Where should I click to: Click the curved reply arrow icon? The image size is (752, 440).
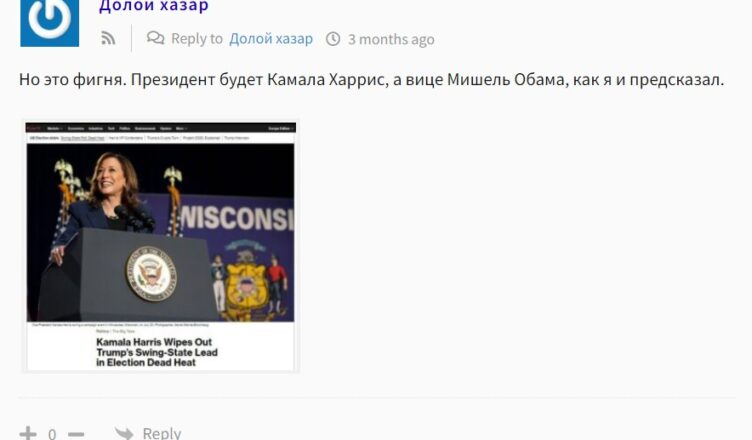pyautogui.click(x=124, y=433)
